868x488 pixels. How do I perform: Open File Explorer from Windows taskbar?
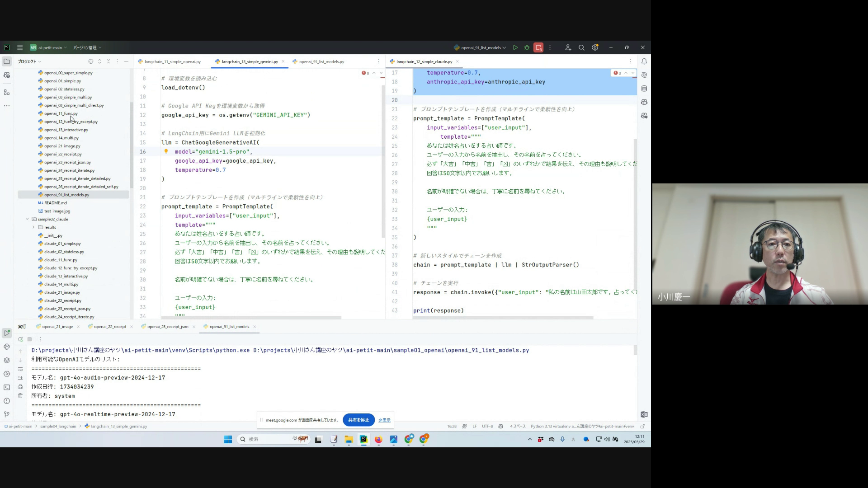coord(349,439)
